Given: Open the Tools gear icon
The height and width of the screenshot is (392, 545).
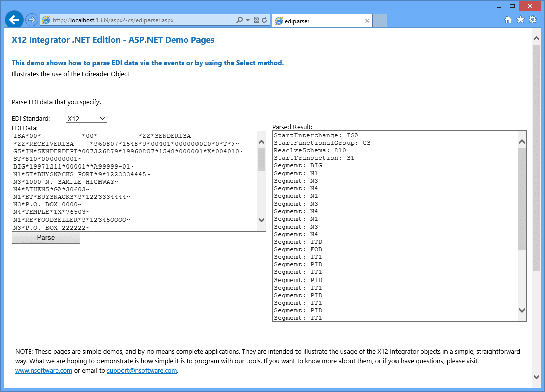Looking at the screenshot, I should (x=533, y=20).
